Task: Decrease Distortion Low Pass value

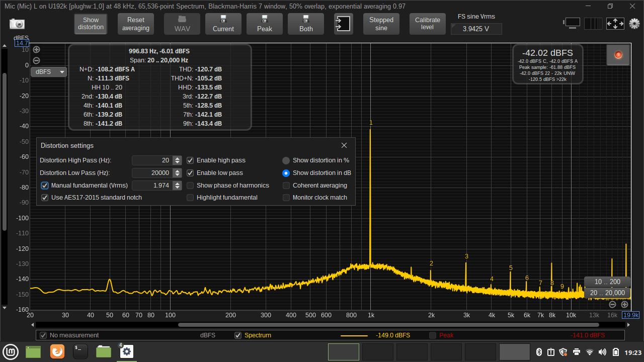Action: pyautogui.click(x=177, y=175)
